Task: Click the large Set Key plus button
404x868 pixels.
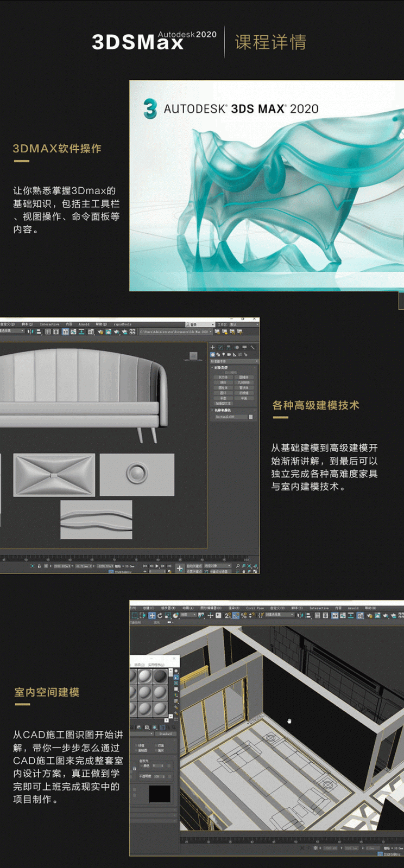Action: 180,568
